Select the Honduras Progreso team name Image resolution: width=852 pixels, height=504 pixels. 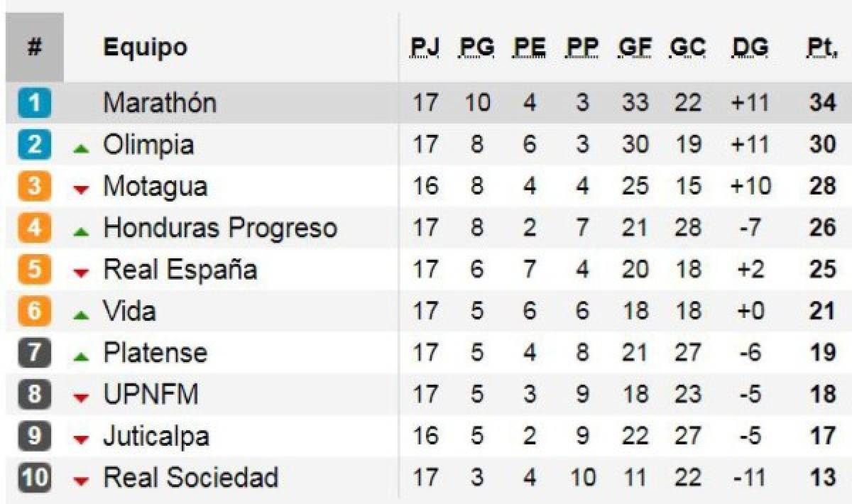(220, 229)
